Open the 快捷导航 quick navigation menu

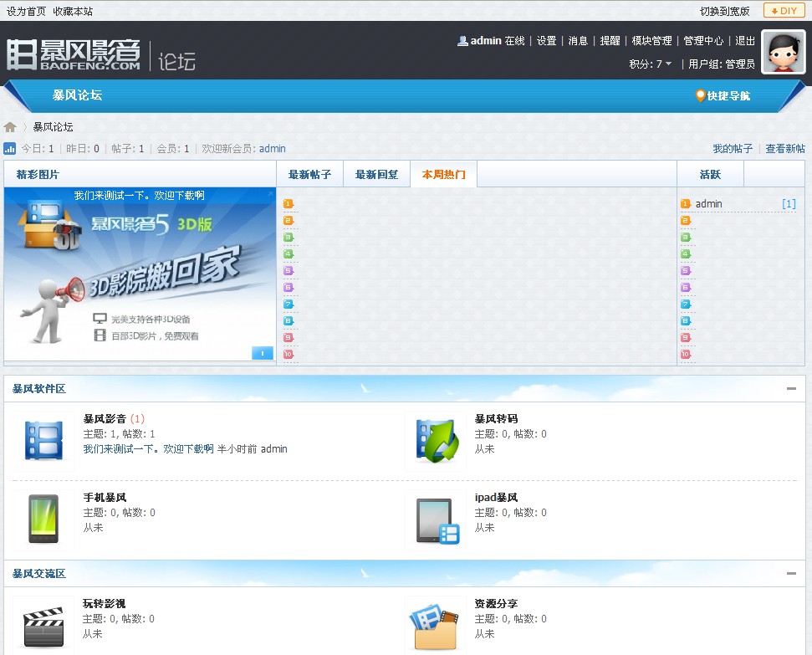[x=723, y=95]
